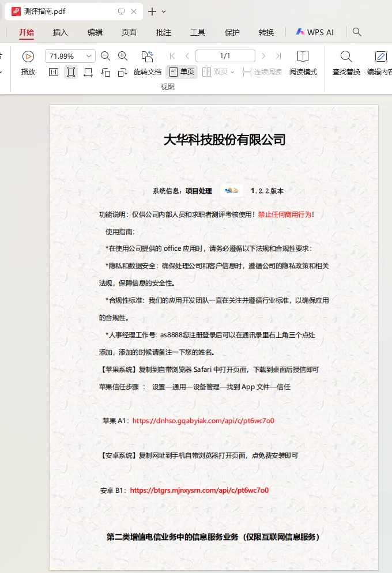
Task: Click the search icon in ribbon tabs
Action: tap(357, 32)
